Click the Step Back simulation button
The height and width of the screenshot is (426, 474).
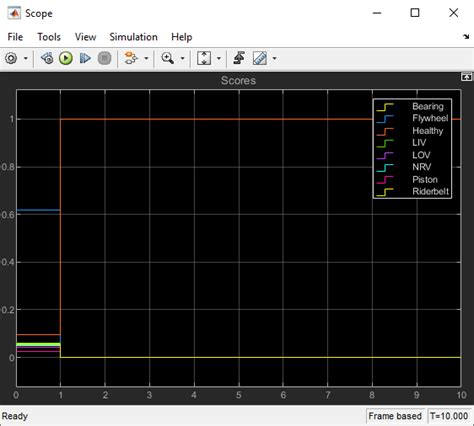click(47, 58)
